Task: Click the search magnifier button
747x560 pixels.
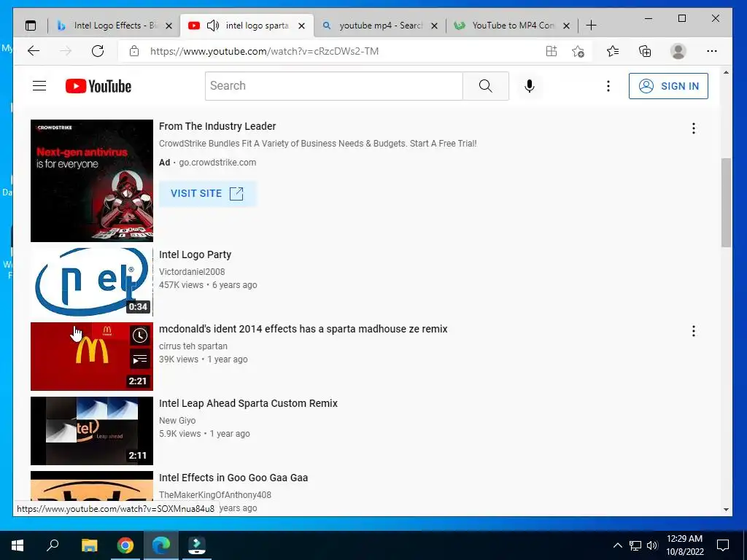Action: coord(485,86)
